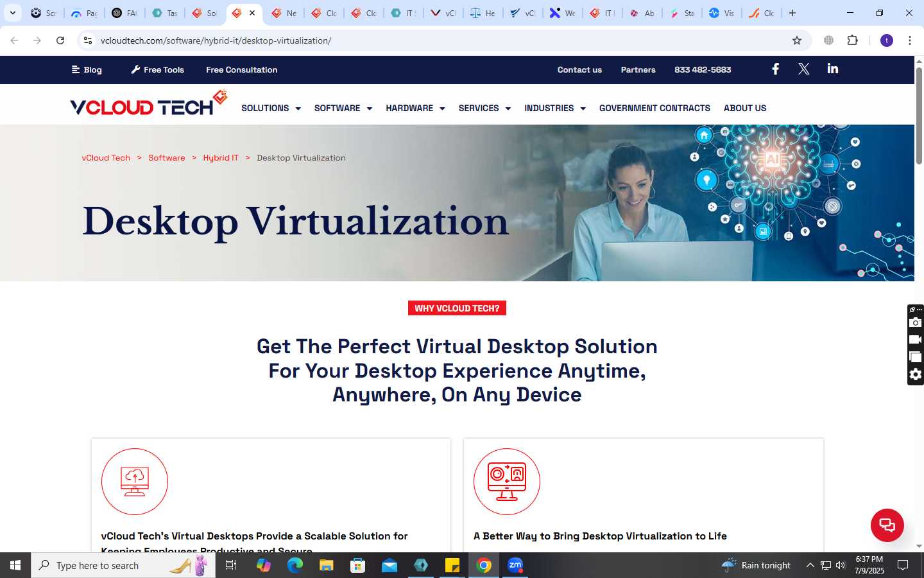
Task: Open the Mail app from taskbar
Action: 389,565
